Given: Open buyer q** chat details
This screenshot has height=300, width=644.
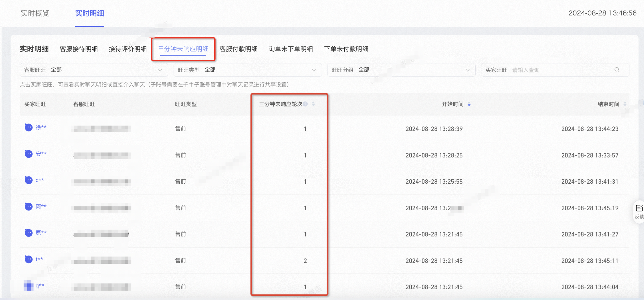Looking at the screenshot, I should 40,285.
